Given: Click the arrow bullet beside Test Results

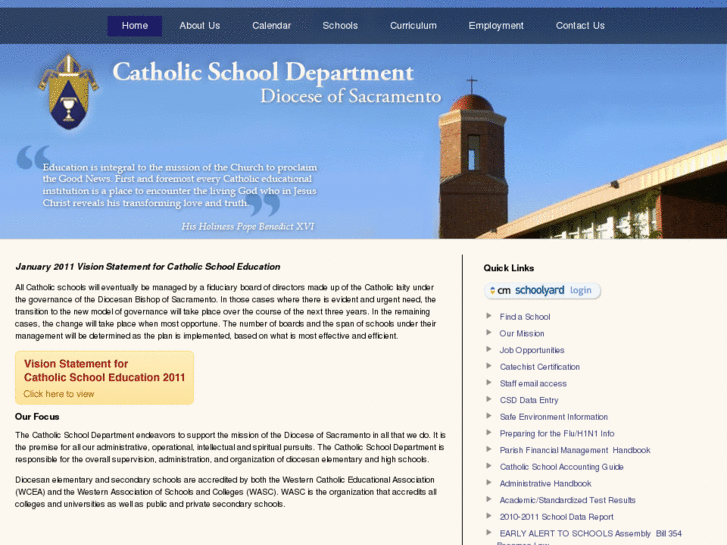Looking at the screenshot, I should [489, 500].
